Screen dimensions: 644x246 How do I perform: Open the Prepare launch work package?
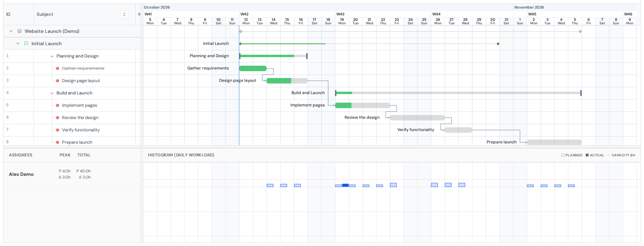pyautogui.click(x=77, y=142)
